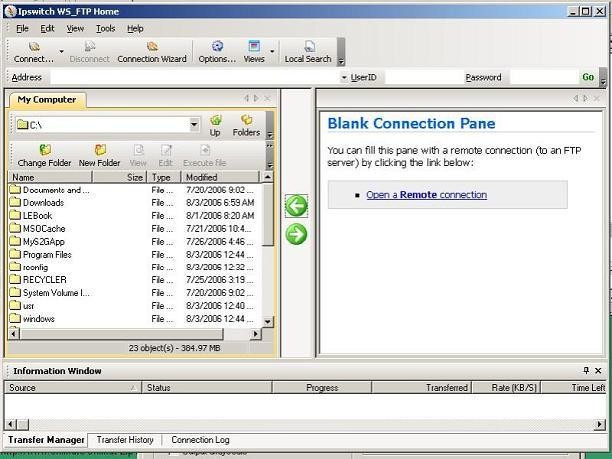Screen dimensions: 612x459
Task: Click into the Password field
Action: click(x=543, y=77)
